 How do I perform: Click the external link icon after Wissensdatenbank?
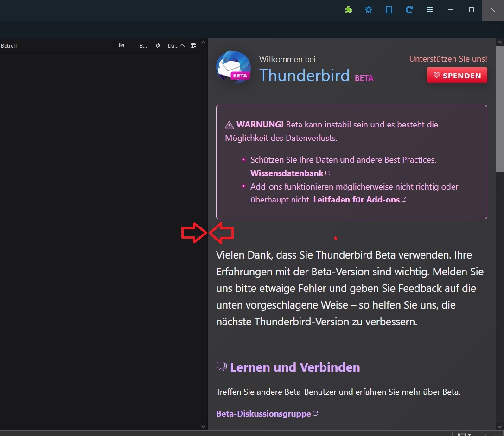328,173
